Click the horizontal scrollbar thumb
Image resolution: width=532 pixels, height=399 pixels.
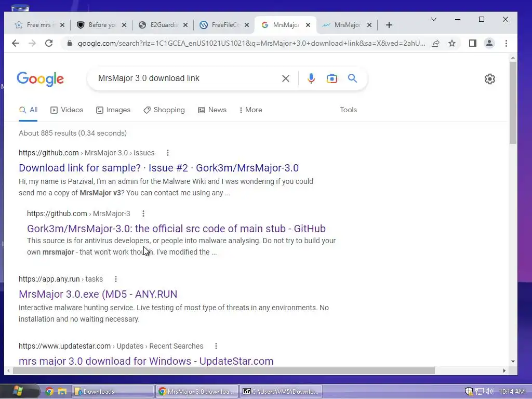tap(224, 370)
